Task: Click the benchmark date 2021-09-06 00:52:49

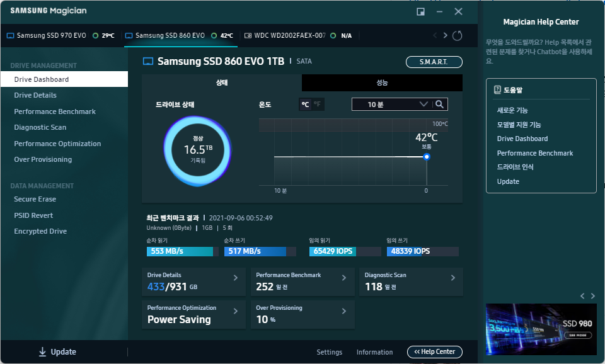Action: point(241,218)
